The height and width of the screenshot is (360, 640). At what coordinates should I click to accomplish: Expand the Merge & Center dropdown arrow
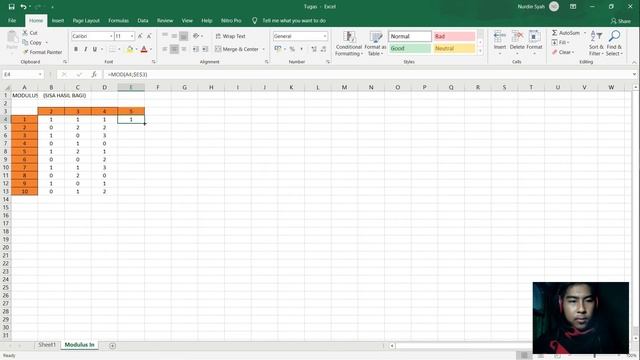[x=264, y=49]
